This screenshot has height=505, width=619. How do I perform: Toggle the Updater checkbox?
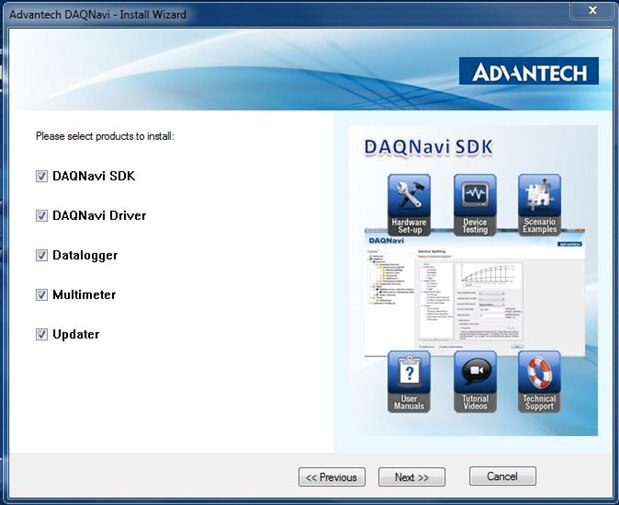(x=42, y=334)
